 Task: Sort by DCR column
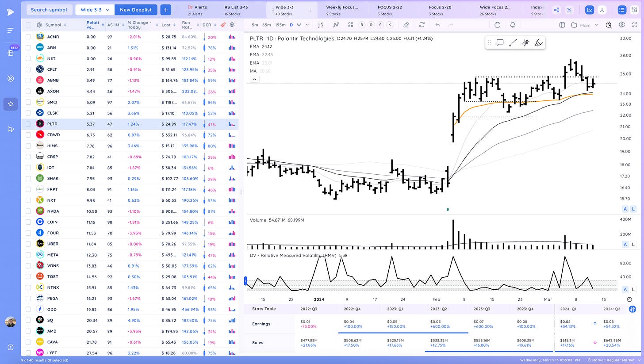pyautogui.click(x=208, y=25)
